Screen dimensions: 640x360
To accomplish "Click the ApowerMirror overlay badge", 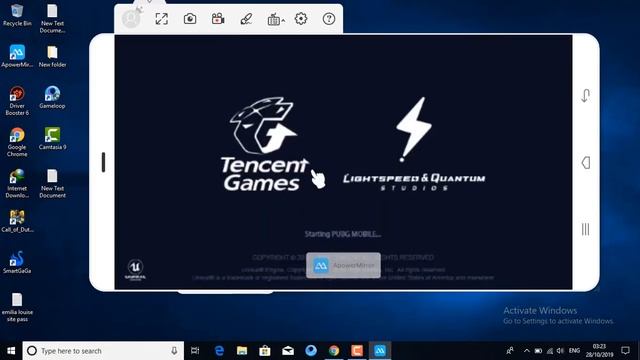I will pyautogui.click(x=343, y=265).
